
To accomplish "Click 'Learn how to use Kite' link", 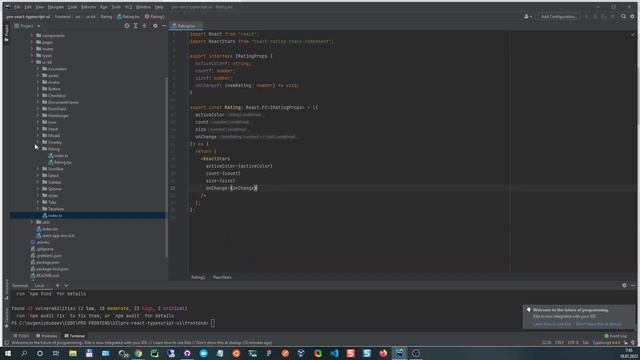I will [x=552, y=324].
